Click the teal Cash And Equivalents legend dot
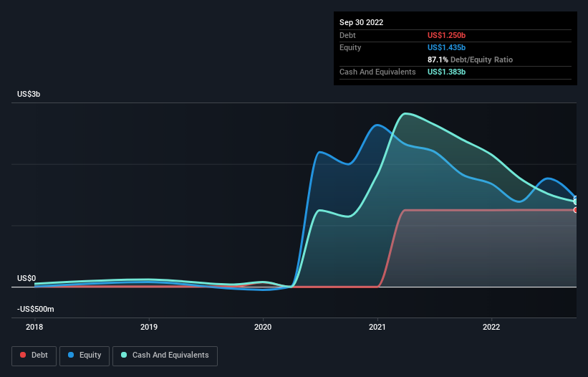The width and height of the screenshot is (588, 377). (124, 355)
